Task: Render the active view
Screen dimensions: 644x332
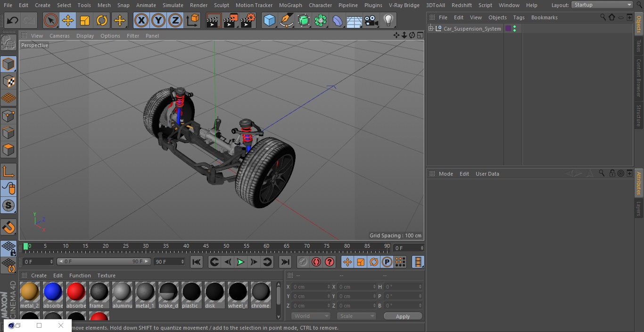Action: 214,20
